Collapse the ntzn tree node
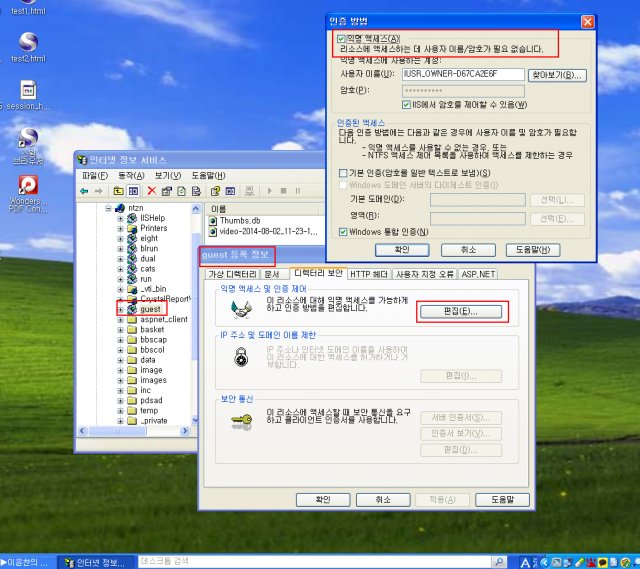This screenshot has height=569, width=640. [x=108, y=208]
